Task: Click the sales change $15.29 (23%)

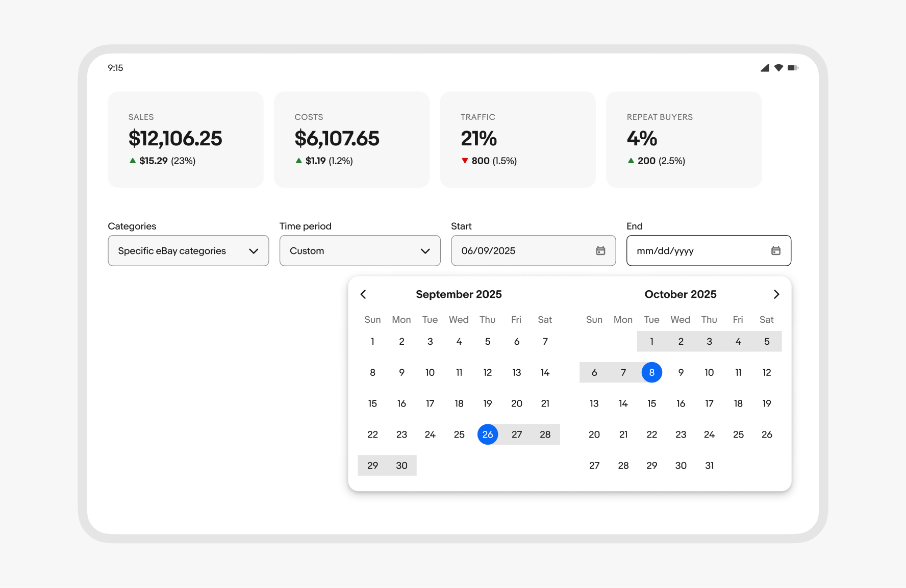Action: point(162,161)
